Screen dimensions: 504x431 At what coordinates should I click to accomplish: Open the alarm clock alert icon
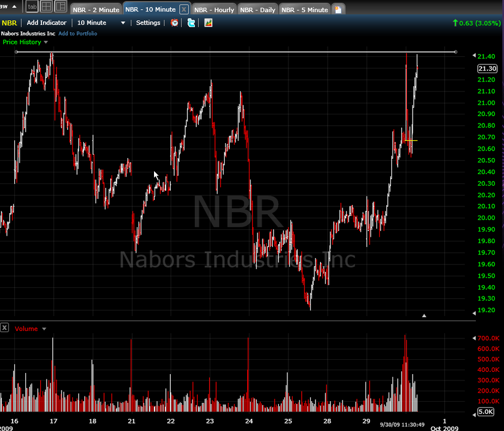point(174,22)
